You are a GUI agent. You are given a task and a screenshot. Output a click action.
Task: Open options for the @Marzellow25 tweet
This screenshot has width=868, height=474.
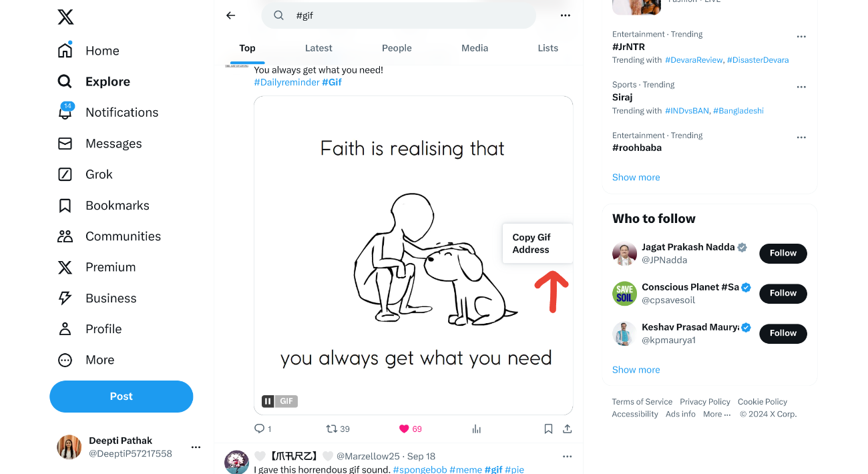tap(567, 455)
